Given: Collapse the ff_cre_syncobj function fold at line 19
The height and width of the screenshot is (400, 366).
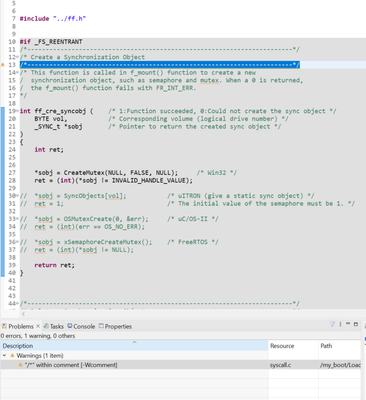Looking at the screenshot, I should 17,111.
